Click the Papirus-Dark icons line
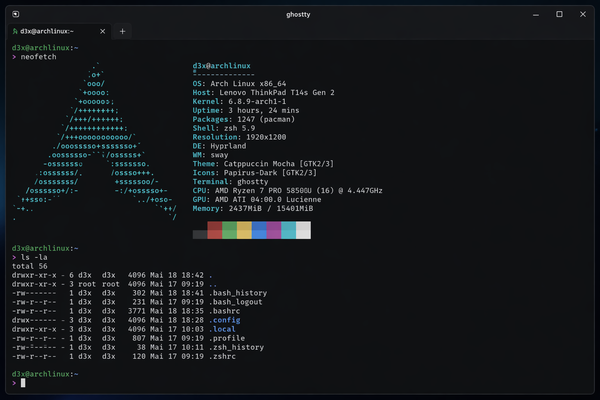Screen dimensions: 600x400 click(x=255, y=173)
